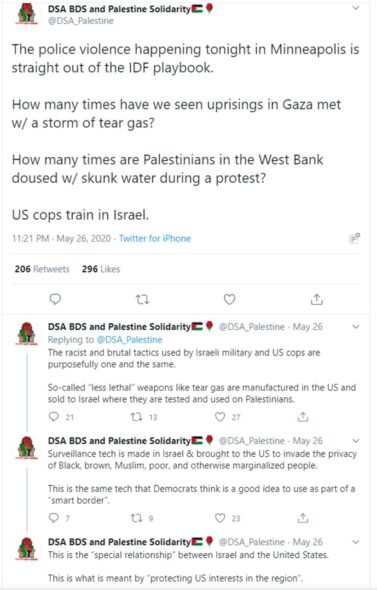Share the main tweet via share icon
The image size is (377, 590).
coord(317,299)
